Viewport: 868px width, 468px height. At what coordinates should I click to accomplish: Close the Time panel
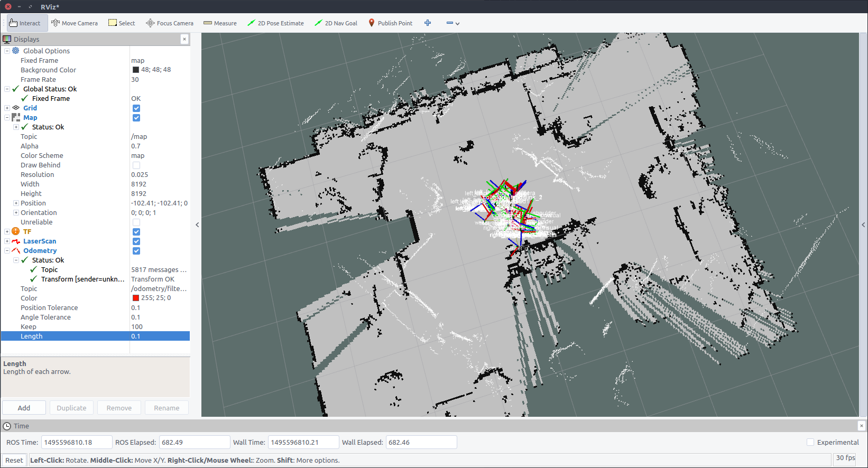pos(861,426)
